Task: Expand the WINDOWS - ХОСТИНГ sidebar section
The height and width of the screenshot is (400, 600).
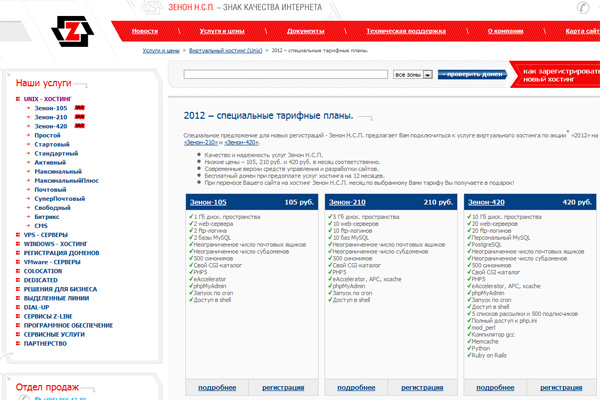Action: (x=18, y=244)
